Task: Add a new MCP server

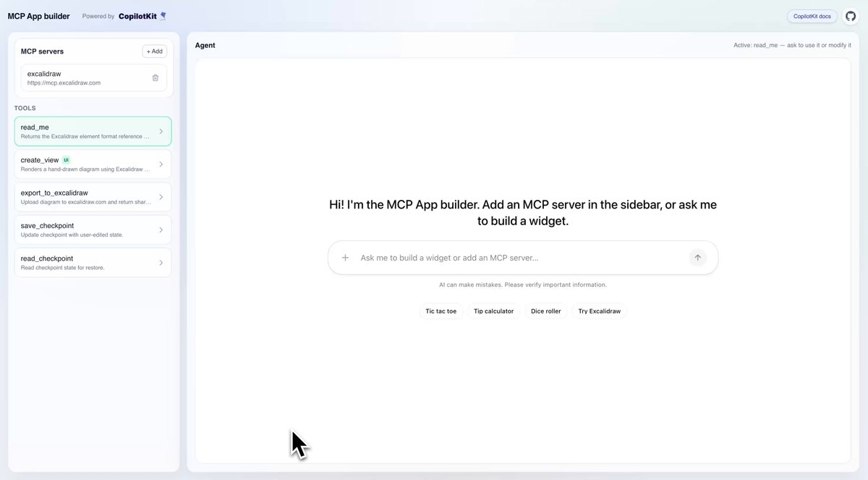Action: pos(155,51)
